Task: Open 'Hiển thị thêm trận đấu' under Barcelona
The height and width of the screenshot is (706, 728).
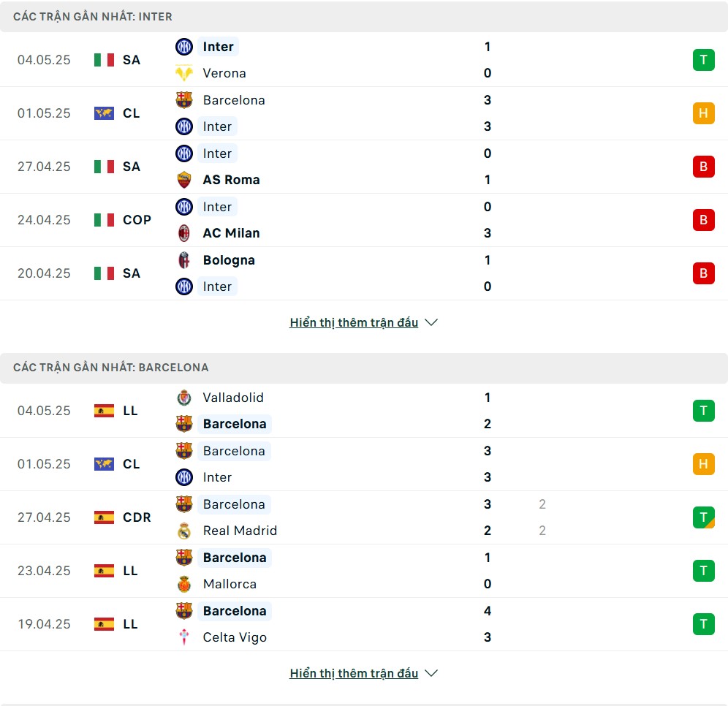Action: (354, 674)
